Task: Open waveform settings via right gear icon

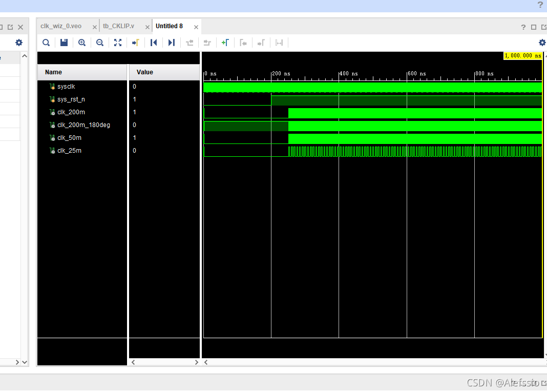Action: tap(542, 43)
